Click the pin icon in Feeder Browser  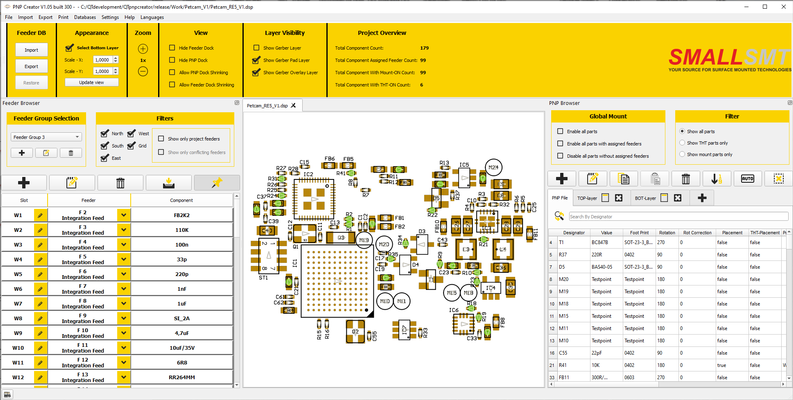tap(216, 183)
